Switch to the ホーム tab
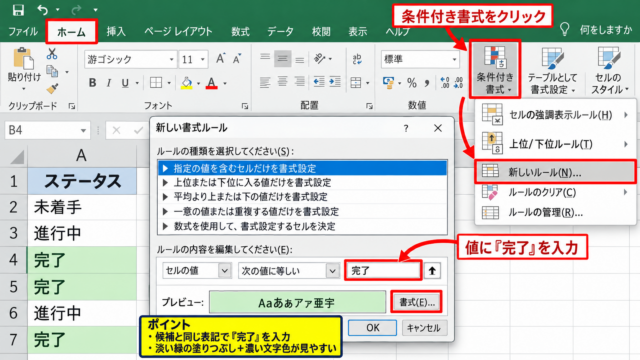This screenshot has width=640, height=360. [x=71, y=31]
